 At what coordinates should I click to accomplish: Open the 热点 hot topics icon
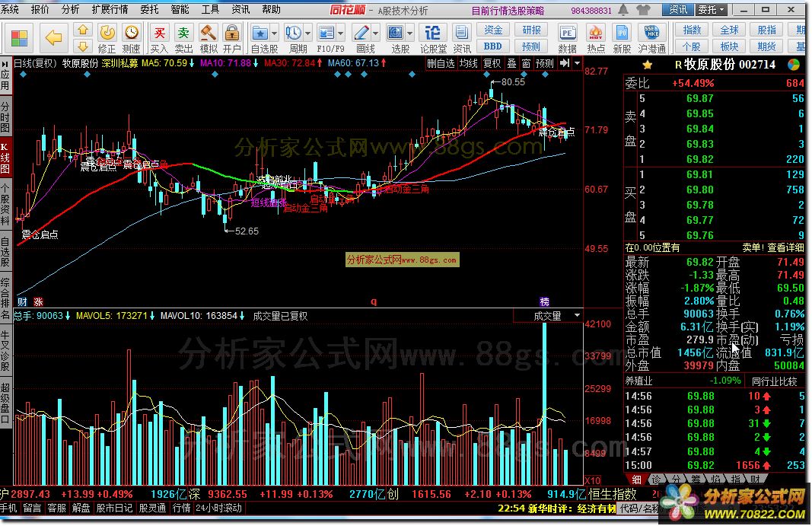596,40
